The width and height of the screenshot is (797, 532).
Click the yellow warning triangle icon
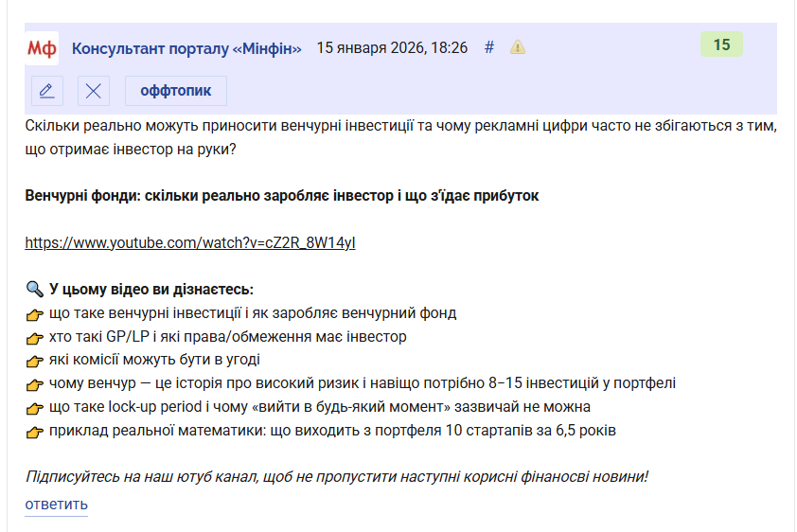coord(518,47)
